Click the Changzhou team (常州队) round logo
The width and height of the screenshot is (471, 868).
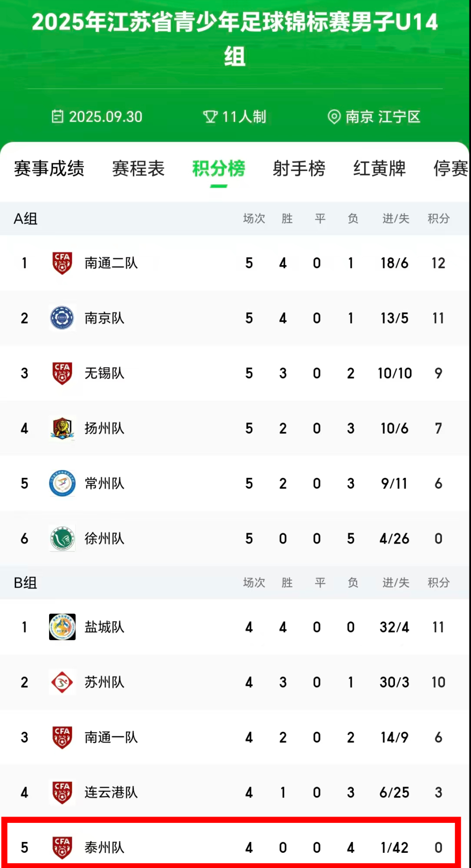pos(62,483)
